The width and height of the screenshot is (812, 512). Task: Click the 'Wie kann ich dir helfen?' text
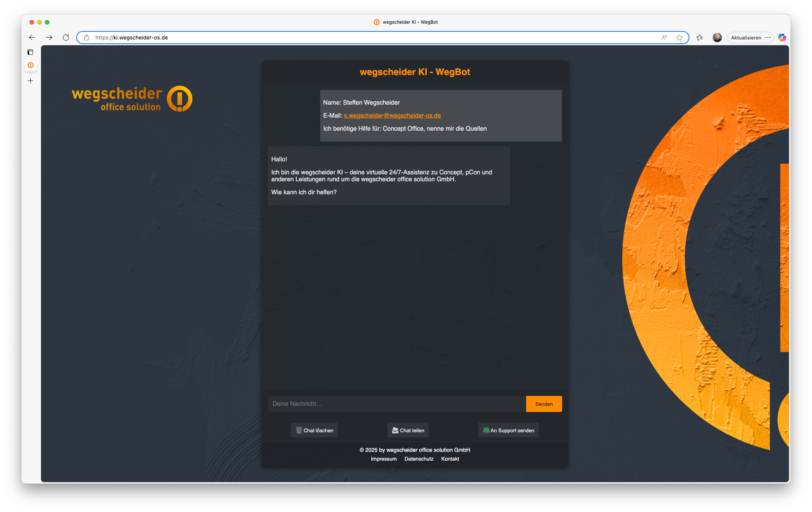click(x=304, y=192)
